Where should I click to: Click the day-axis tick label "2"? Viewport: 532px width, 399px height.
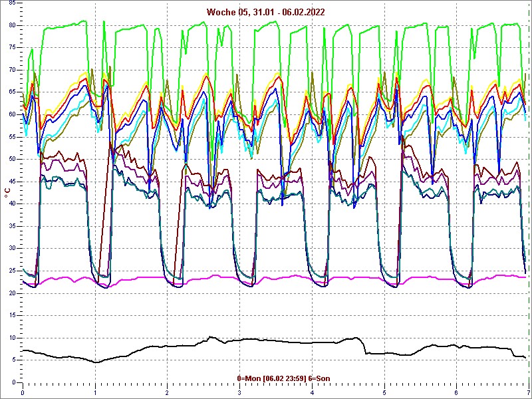168,393
